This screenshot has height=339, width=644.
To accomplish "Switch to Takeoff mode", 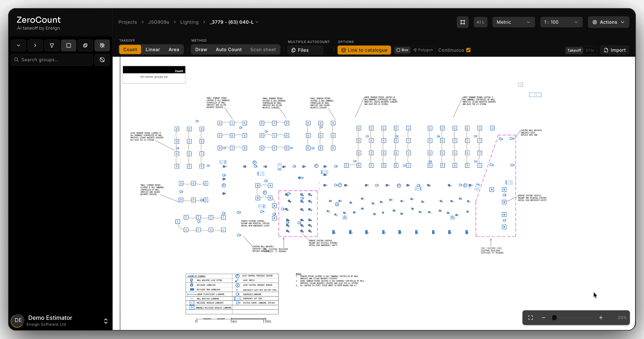I will click(x=574, y=50).
